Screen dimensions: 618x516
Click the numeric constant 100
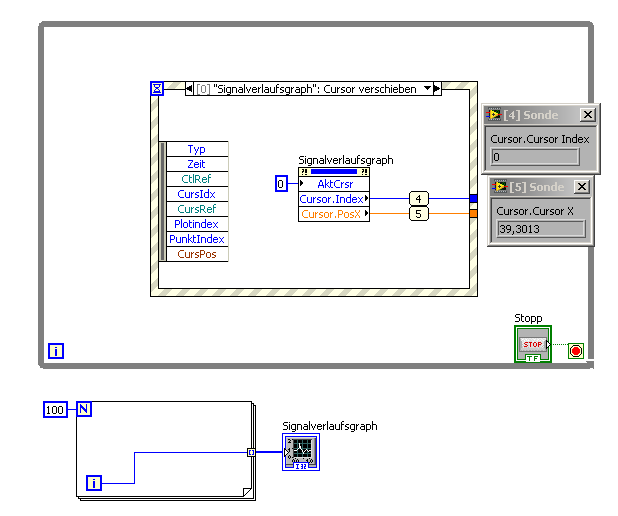tap(55, 410)
